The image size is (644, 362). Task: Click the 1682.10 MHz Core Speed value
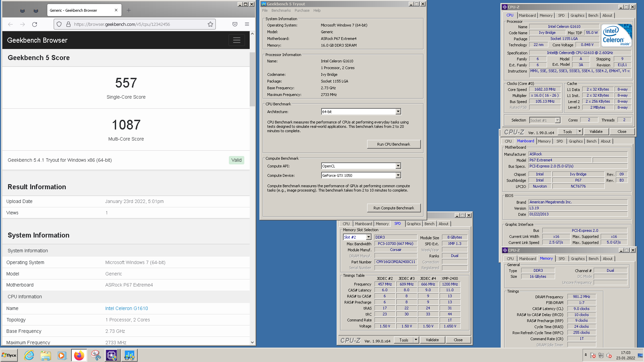pyautogui.click(x=545, y=89)
